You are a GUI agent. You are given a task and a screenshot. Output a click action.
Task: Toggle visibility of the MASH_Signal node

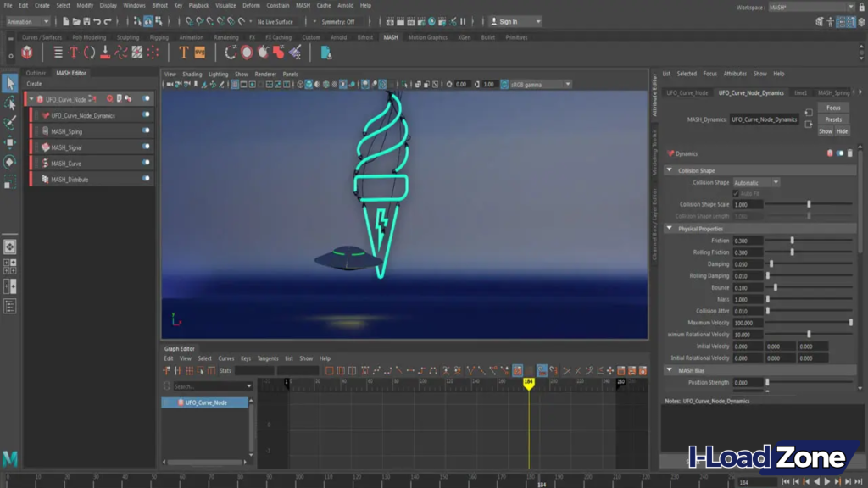(x=145, y=147)
